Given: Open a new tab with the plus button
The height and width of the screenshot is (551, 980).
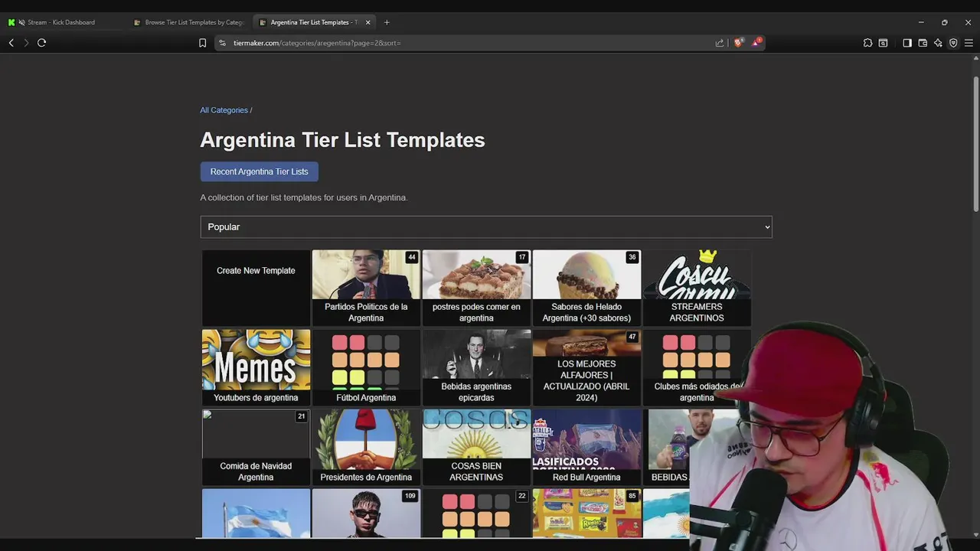Looking at the screenshot, I should 387,22.
